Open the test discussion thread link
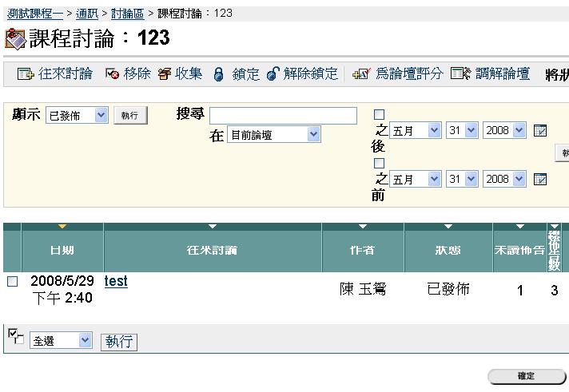Viewport: 569px width, 392px height. pyautogui.click(x=116, y=281)
